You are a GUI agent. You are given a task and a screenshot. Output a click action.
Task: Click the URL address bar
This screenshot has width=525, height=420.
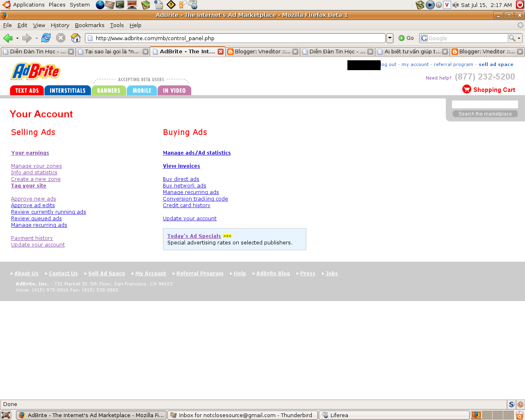point(235,38)
